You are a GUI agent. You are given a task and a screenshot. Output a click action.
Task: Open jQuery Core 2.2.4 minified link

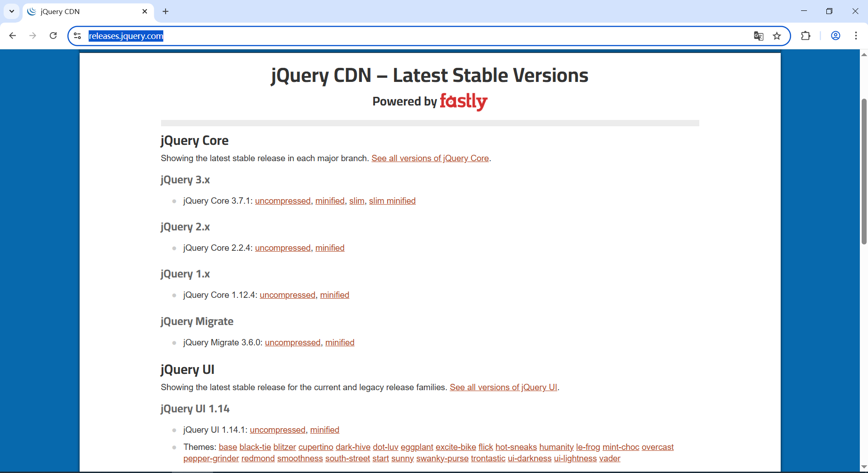click(330, 248)
